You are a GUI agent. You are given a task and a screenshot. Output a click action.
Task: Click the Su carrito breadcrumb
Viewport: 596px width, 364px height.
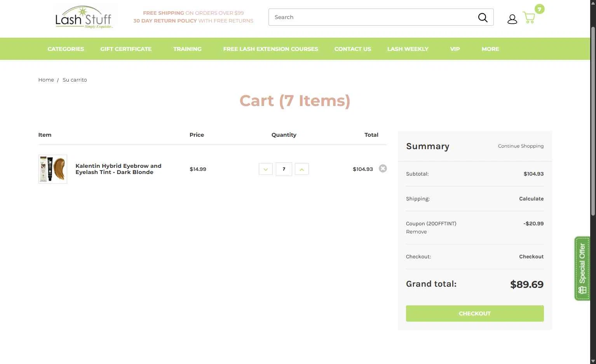click(x=75, y=80)
